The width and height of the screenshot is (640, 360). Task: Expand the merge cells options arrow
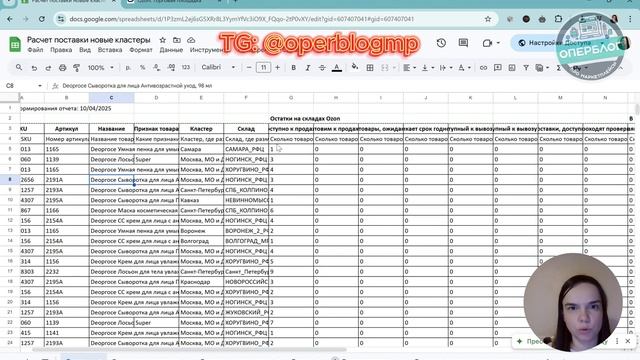click(394, 68)
